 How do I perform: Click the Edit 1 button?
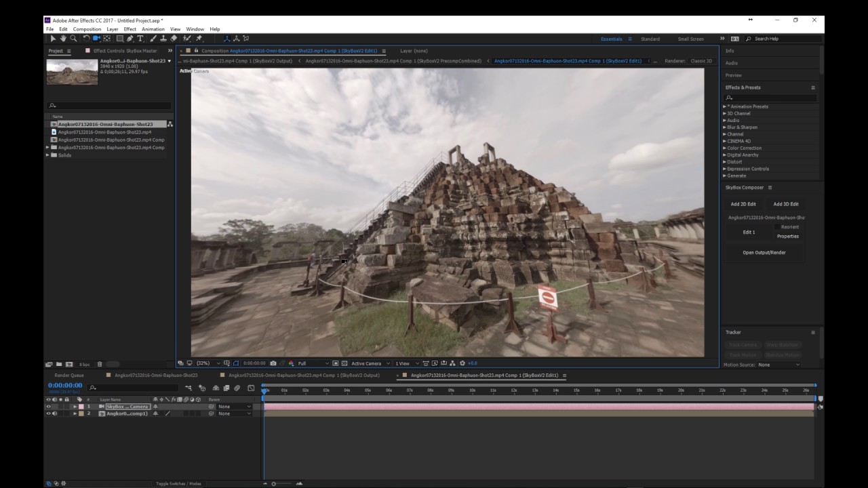pyautogui.click(x=749, y=232)
